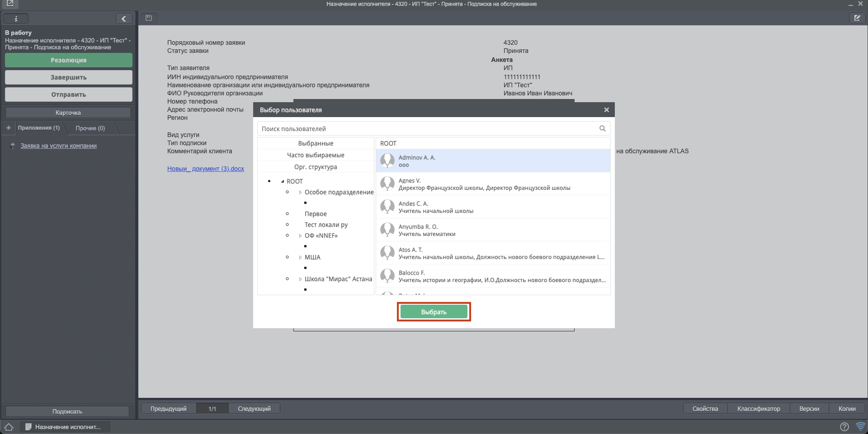The image size is (868, 434).
Task: Open the Часто выбираемые section
Action: pos(316,155)
